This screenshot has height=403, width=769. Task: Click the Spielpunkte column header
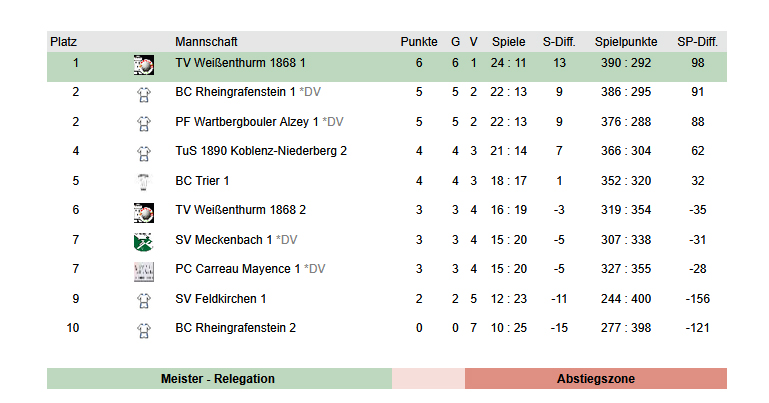tap(626, 42)
